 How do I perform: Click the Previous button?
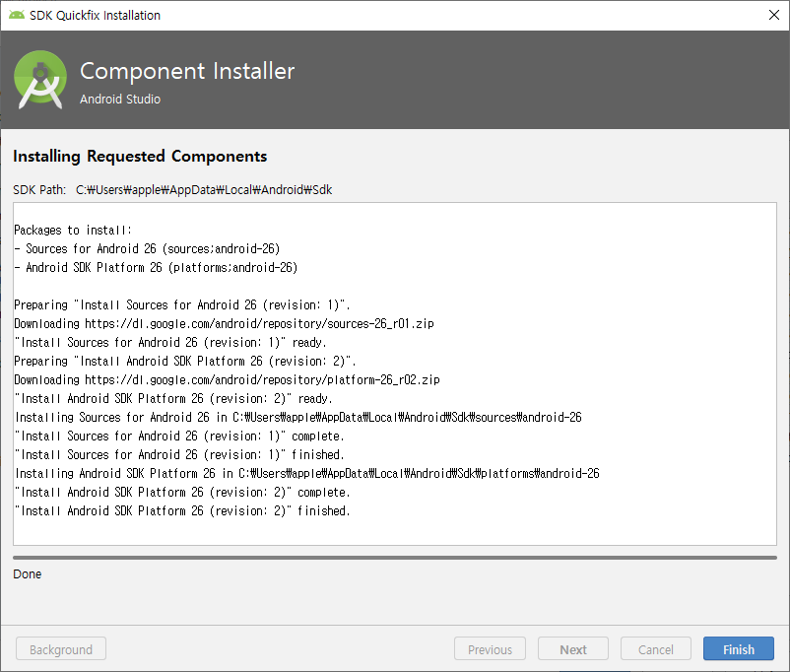coord(490,648)
